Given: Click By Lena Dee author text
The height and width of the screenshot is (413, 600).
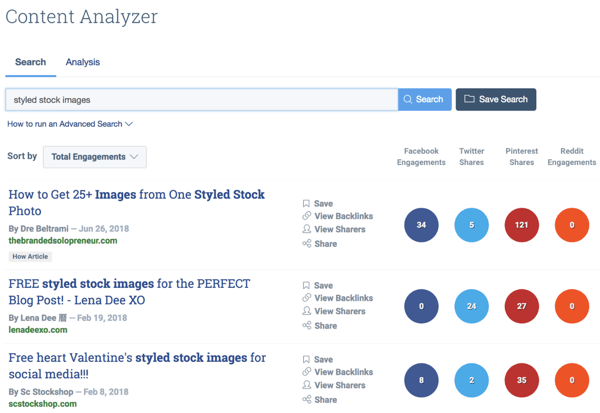Looking at the screenshot, I should 38,318.
